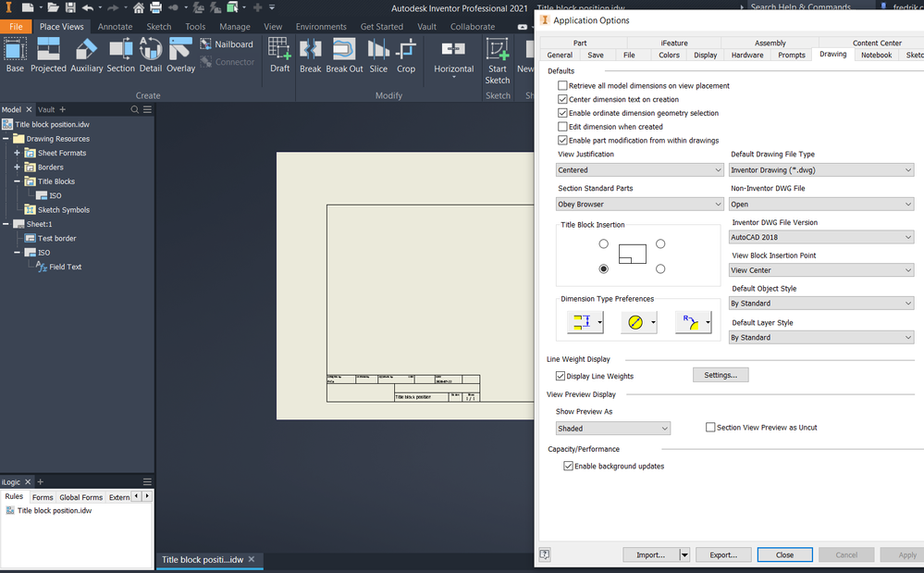Select the Detail view tool
This screenshot has height=573, width=924.
point(151,55)
